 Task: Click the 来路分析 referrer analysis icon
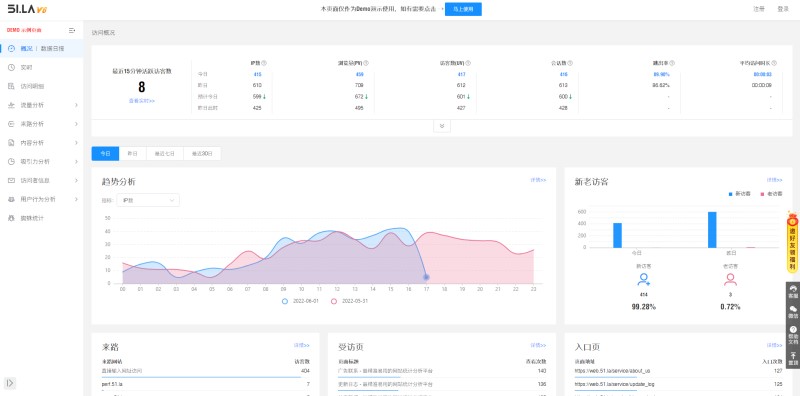pos(12,124)
